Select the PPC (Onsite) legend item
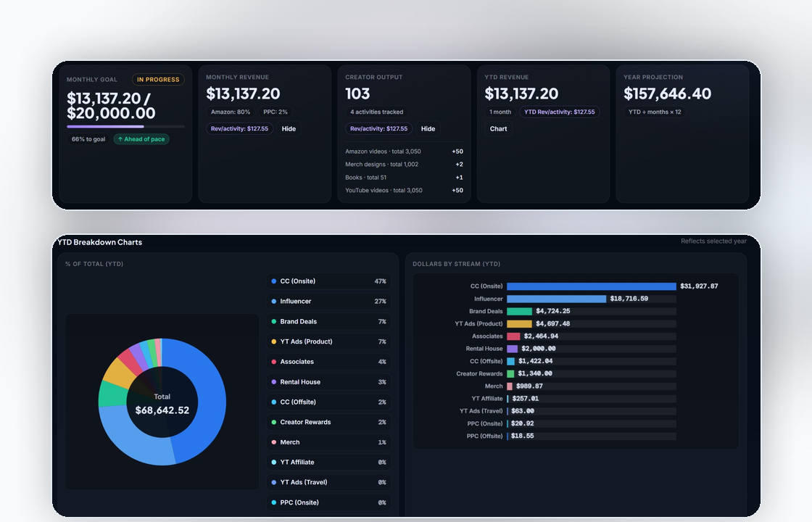 click(x=329, y=502)
